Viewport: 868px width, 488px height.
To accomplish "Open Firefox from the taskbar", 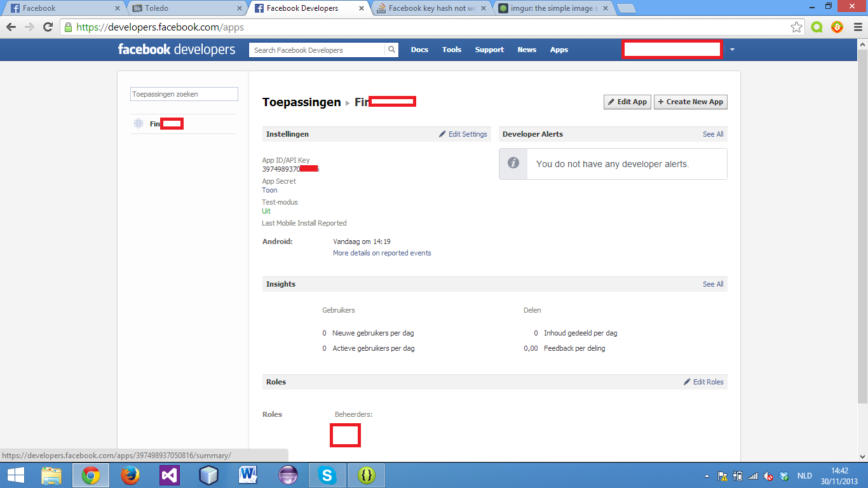I will [x=130, y=475].
